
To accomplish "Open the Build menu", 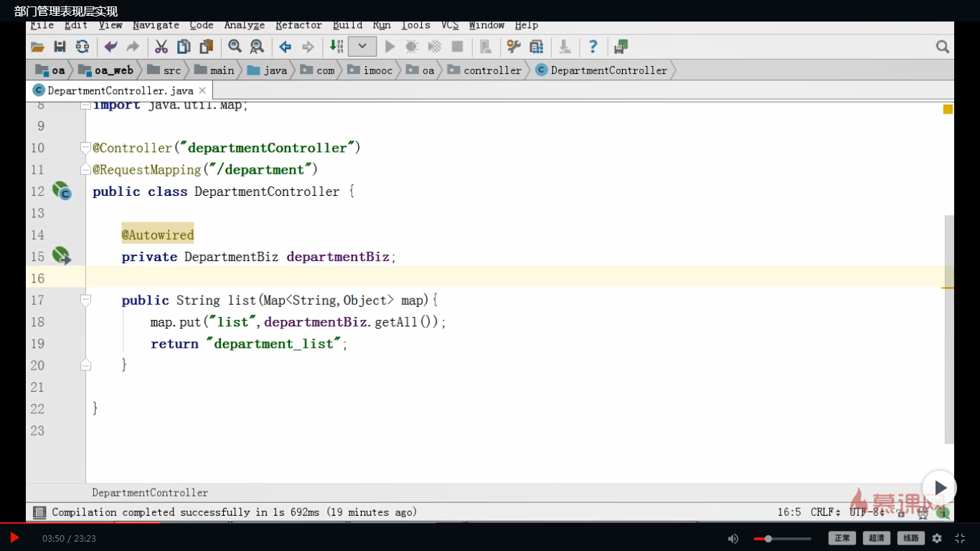I will pyautogui.click(x=348, y=25).
